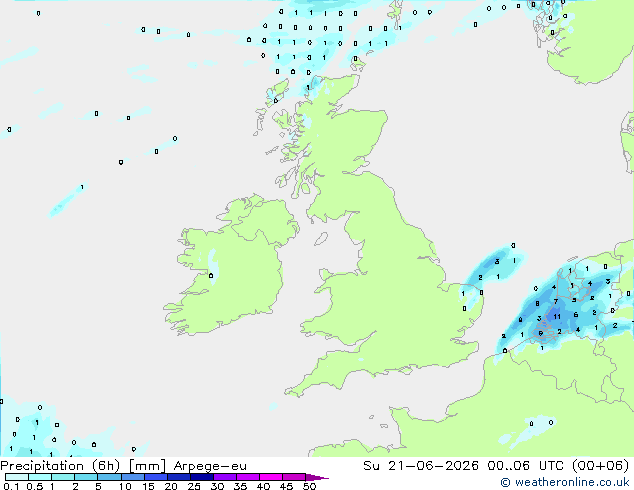Click the '(00+06)' forecast offset text

point(601,466)
